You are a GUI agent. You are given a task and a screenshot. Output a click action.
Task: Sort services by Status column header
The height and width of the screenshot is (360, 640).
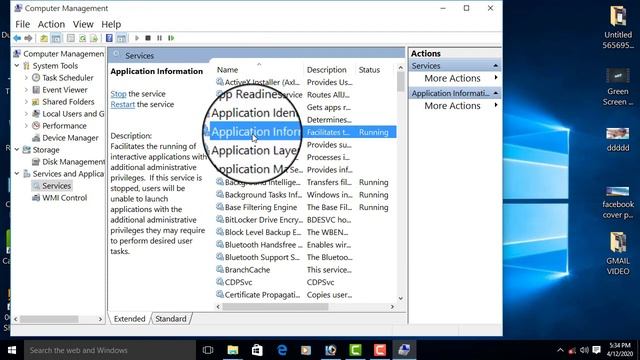pos(369,70)
